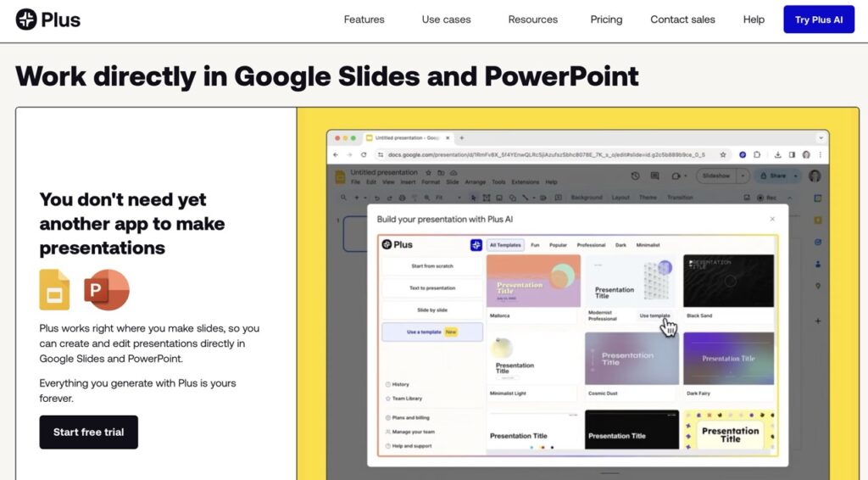
Task: Click the cloud document status icon
Action: tap(453, 173)
